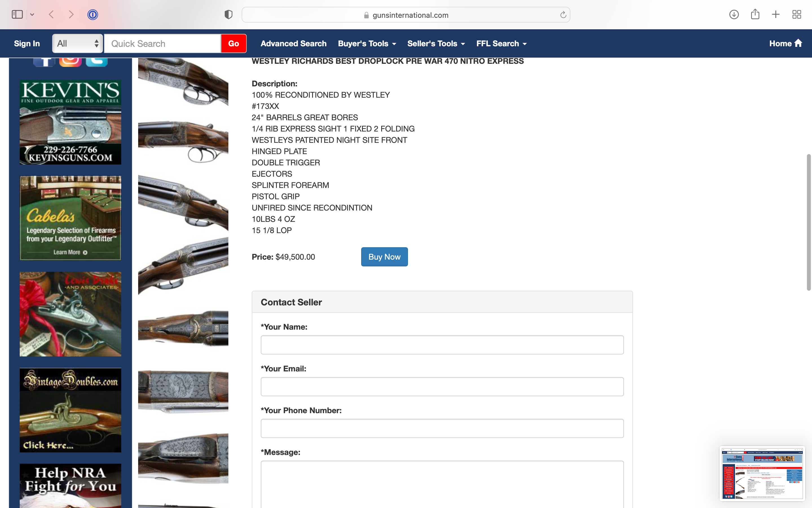The width and height of the screenshot is (812, 508).
Task: Open the Lewis Drake and Associates ad
Action: (x=70, y=314)
